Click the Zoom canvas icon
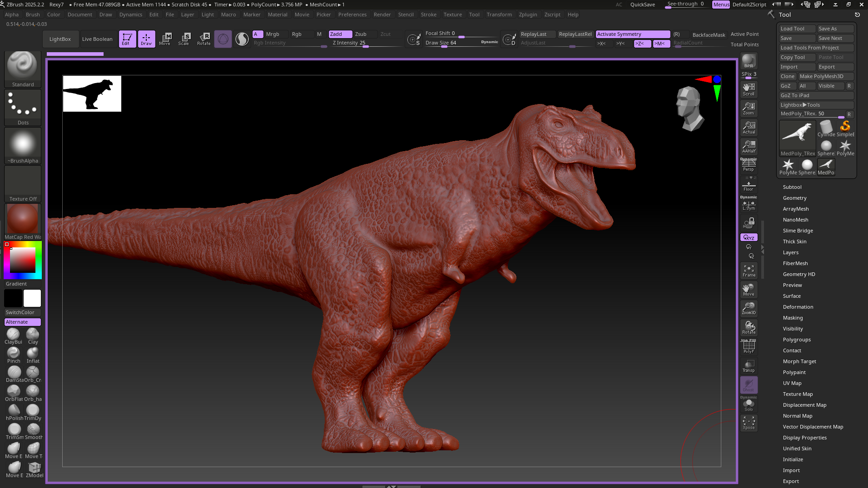 (x=749, y=108)
